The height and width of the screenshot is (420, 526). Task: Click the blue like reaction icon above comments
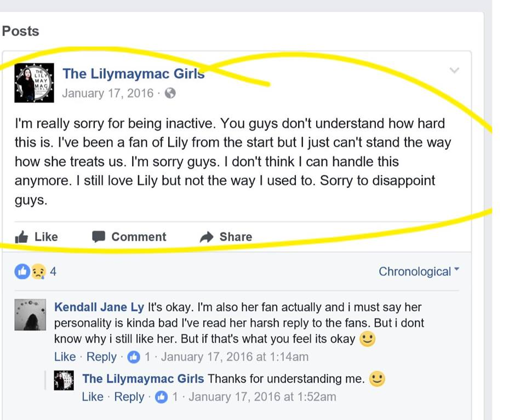(x=22, y=271)
